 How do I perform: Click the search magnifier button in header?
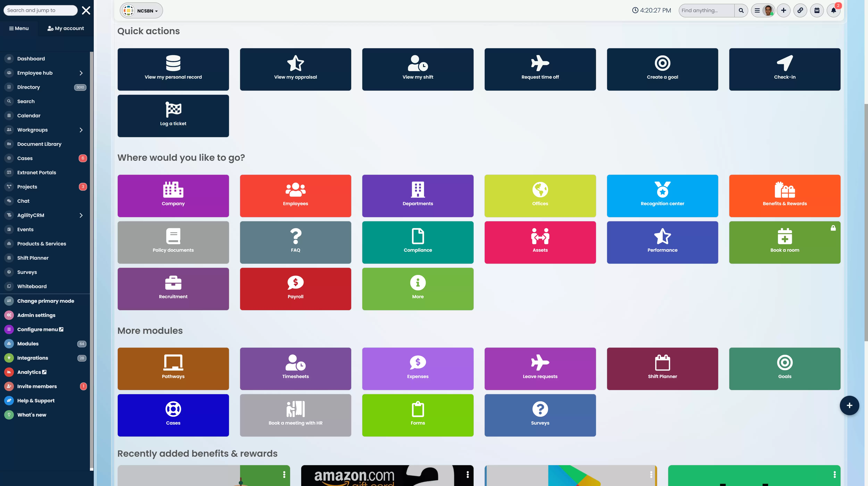point(741,10)
